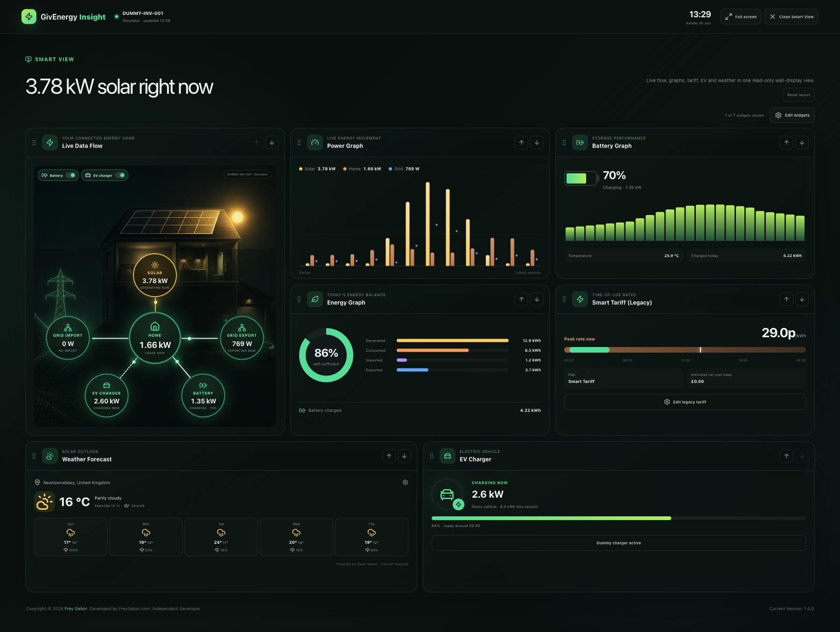Open the Thu forecast card
The height and width of the screenshot is (632, 840).
371,537
